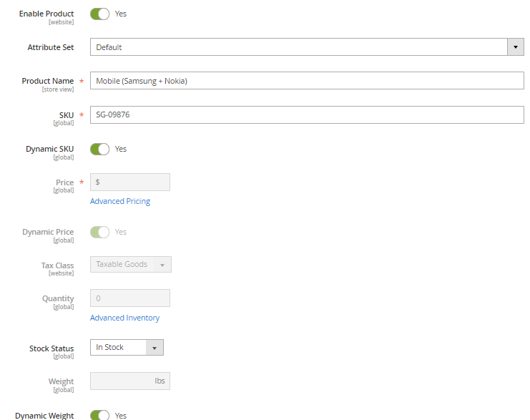Click the Price input field

130,182
